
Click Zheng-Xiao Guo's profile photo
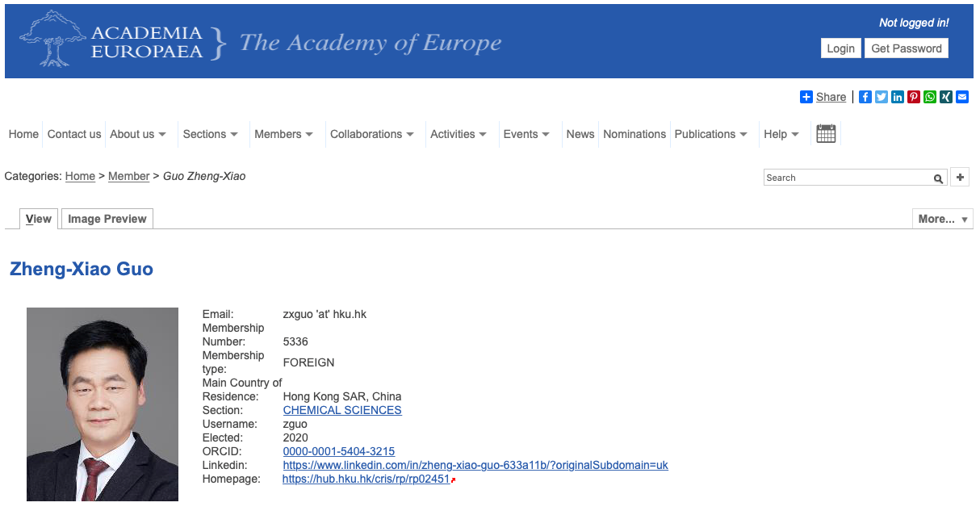(103, 404)
